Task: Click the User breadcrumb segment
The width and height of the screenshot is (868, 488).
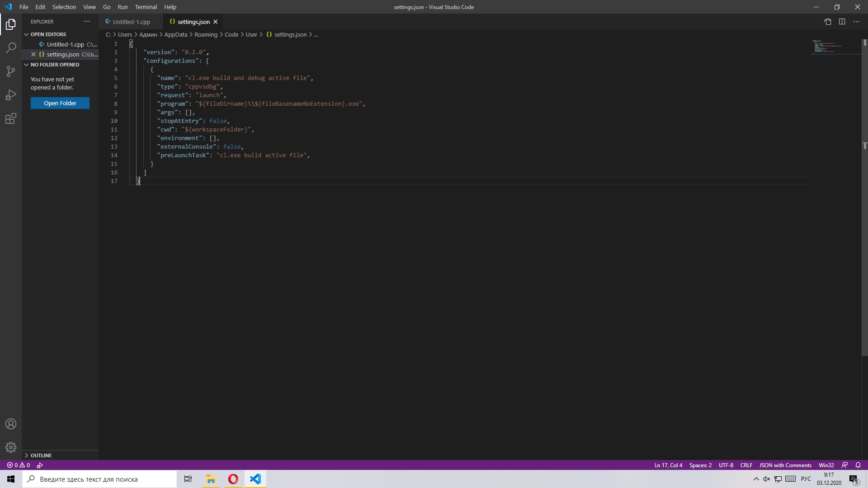Action: coord(251,34)
